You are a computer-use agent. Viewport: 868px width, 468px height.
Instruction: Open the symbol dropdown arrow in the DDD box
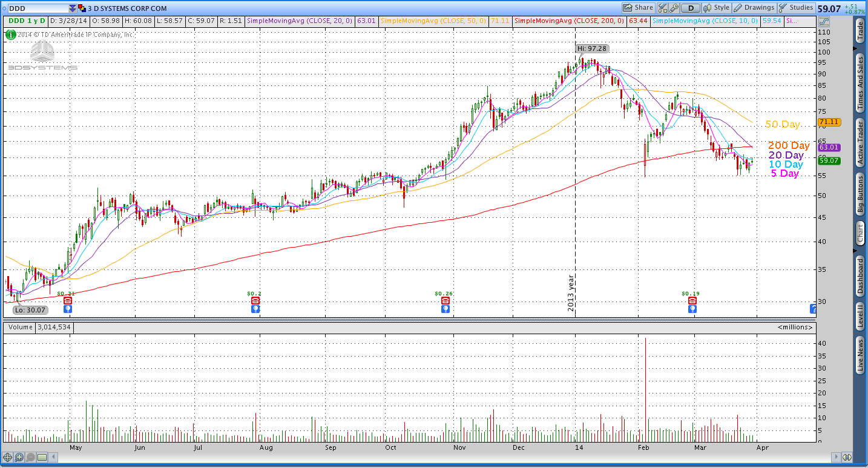73,8
